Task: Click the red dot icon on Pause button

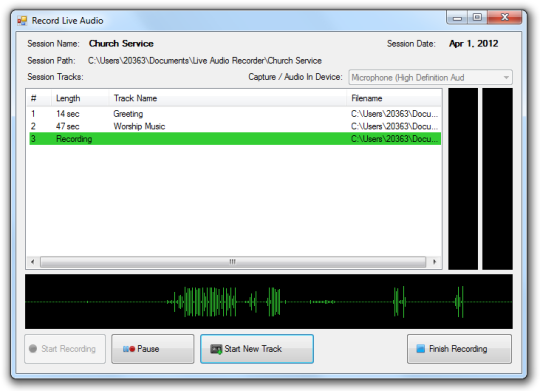Action: (x=132, y=349)
